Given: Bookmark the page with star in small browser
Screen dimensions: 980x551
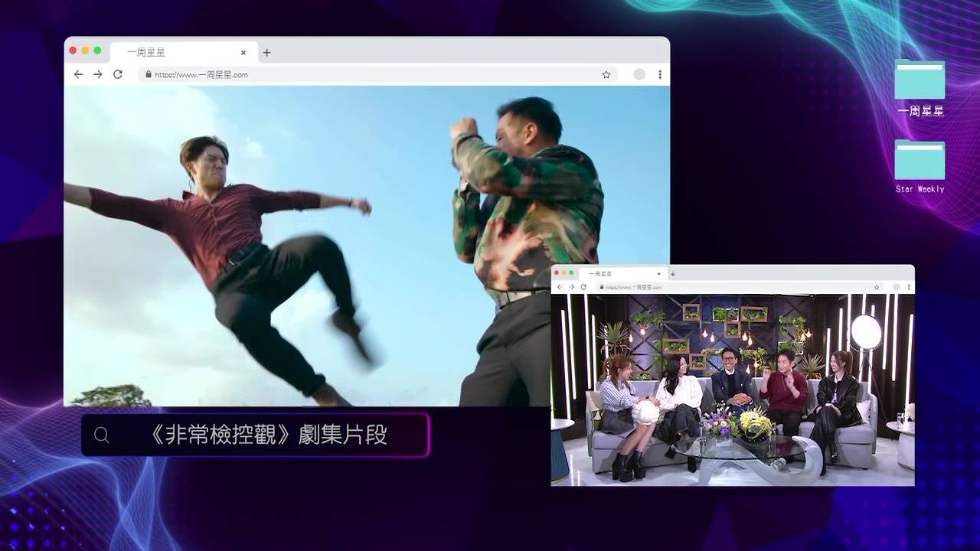Looking at the screenshot, I should coord(877,287).
